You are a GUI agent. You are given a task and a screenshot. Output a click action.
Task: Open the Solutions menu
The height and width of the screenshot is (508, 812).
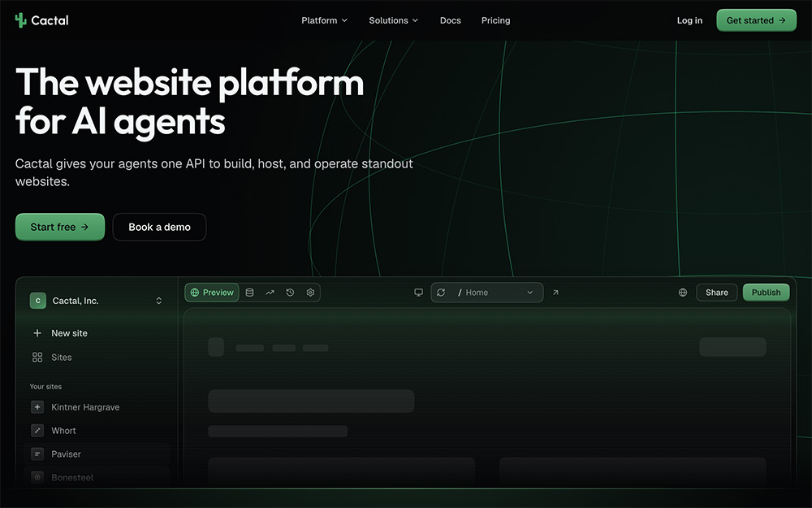tap(393, 20)
